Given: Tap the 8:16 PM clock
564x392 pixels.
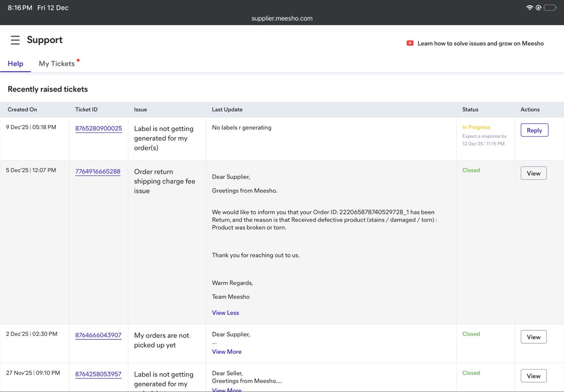Looking at the screenshot, I should click(x=20, y=8).
